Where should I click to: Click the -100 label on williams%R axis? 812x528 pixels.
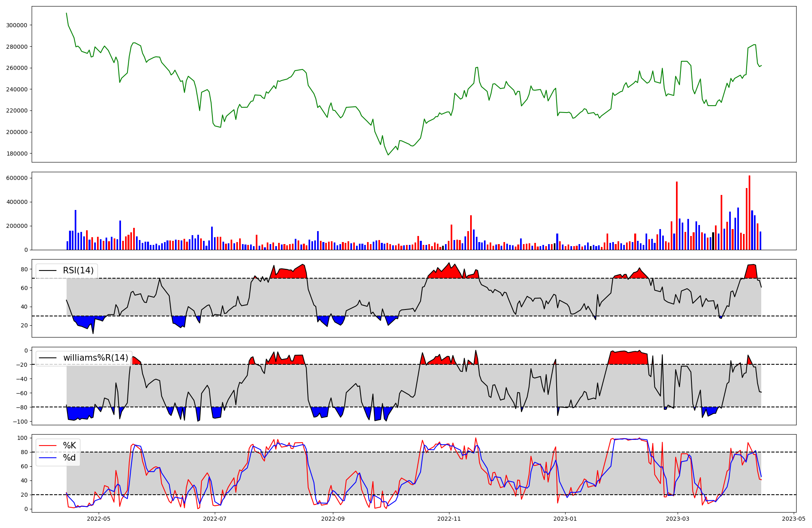point(20,422)
